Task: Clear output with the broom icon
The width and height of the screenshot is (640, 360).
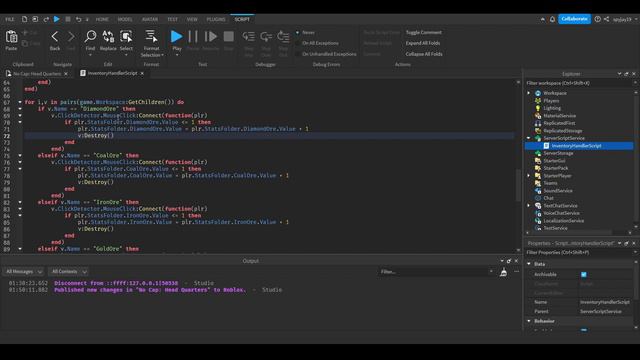Action: (504, 272)
